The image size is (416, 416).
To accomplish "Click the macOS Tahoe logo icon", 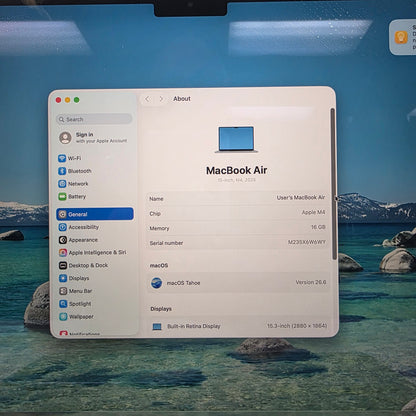I will click(x=156, y=283).
